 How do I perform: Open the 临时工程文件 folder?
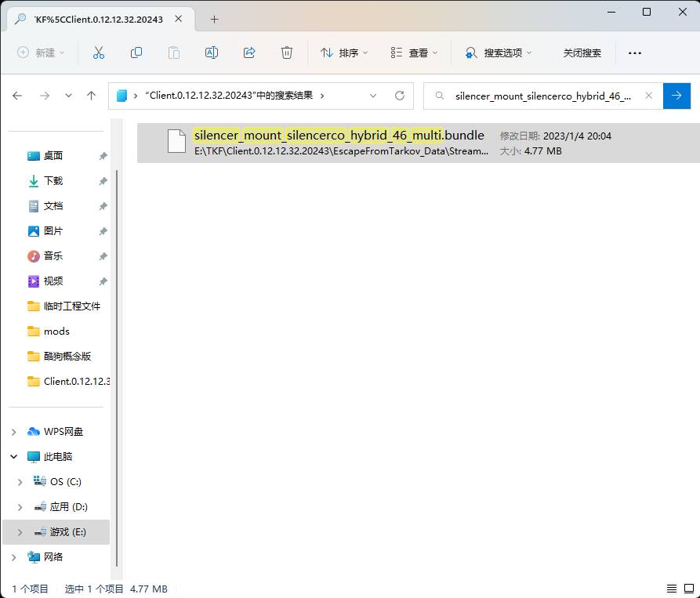click(72, 306)
